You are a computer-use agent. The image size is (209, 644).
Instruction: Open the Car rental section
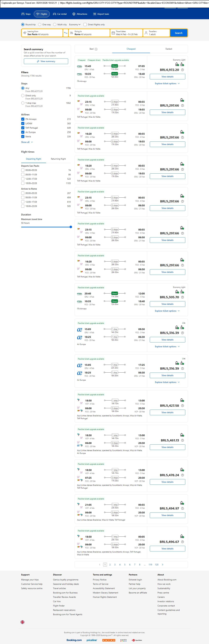(x=60, y=14)
